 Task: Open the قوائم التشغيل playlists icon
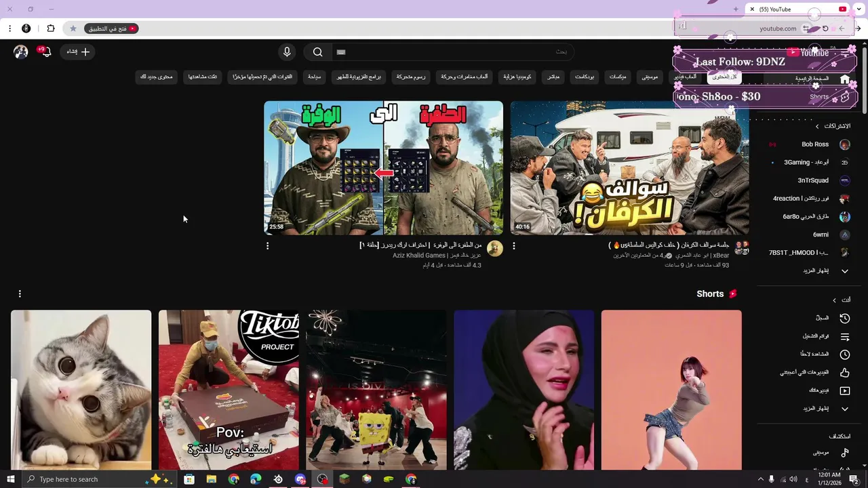click(845, 336)
